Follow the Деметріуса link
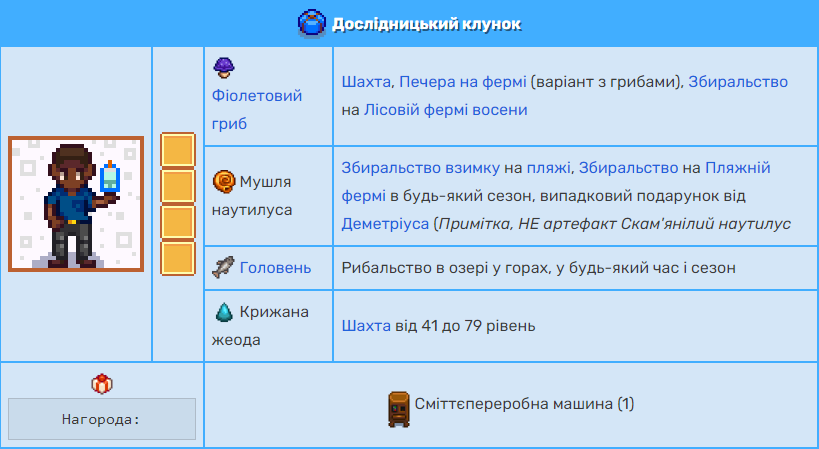 [385, 224]
